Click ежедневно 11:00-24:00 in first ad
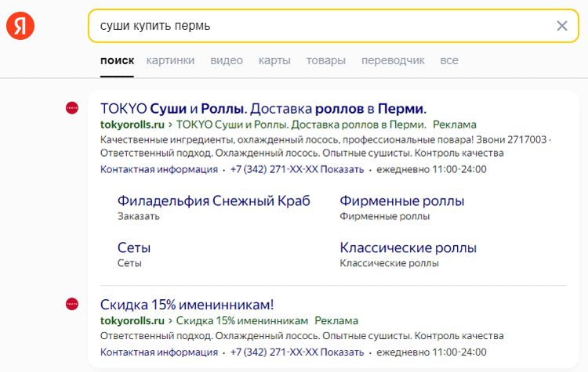This screenshot has width=588, height=372. 431,169
